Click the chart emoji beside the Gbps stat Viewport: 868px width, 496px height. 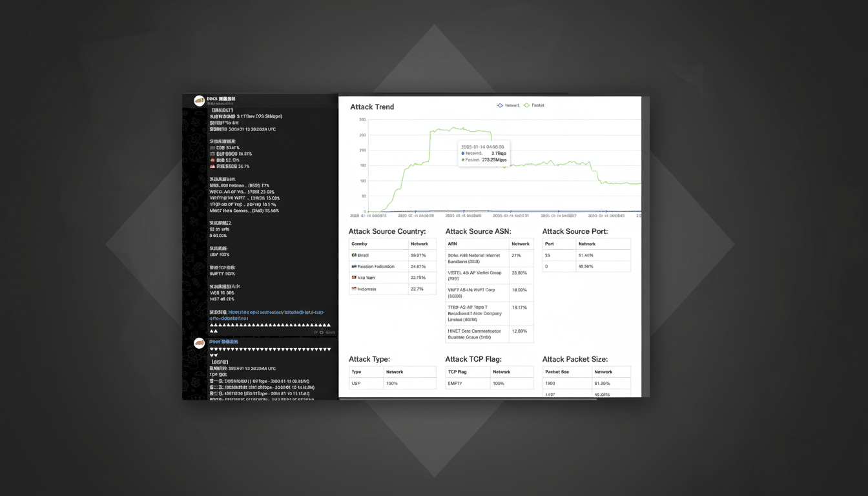212,155
